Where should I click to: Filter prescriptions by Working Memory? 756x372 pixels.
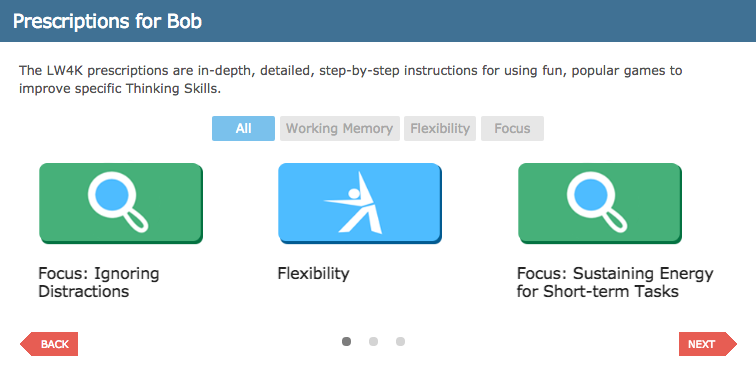pos(340,129)
